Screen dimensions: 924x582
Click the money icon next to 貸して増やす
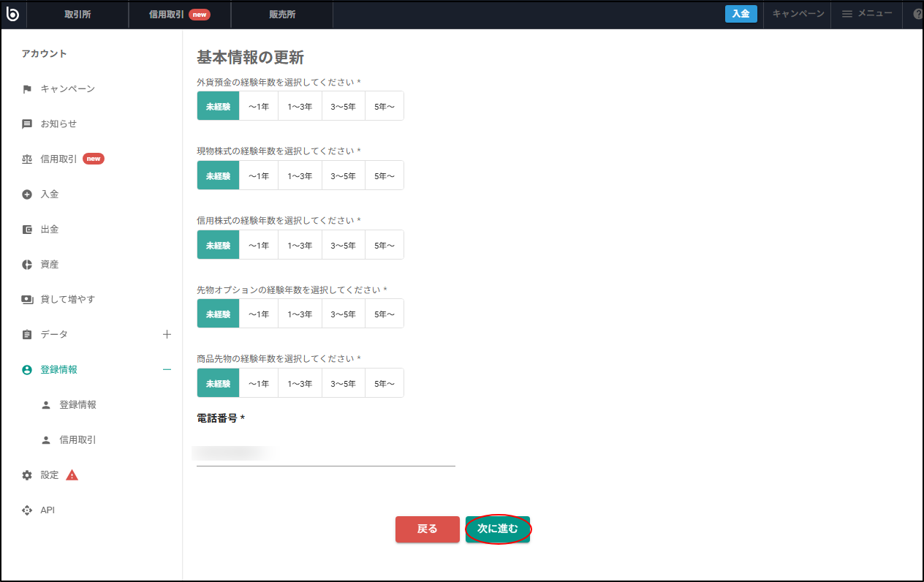pyautogui.click(x=27, y=300)
